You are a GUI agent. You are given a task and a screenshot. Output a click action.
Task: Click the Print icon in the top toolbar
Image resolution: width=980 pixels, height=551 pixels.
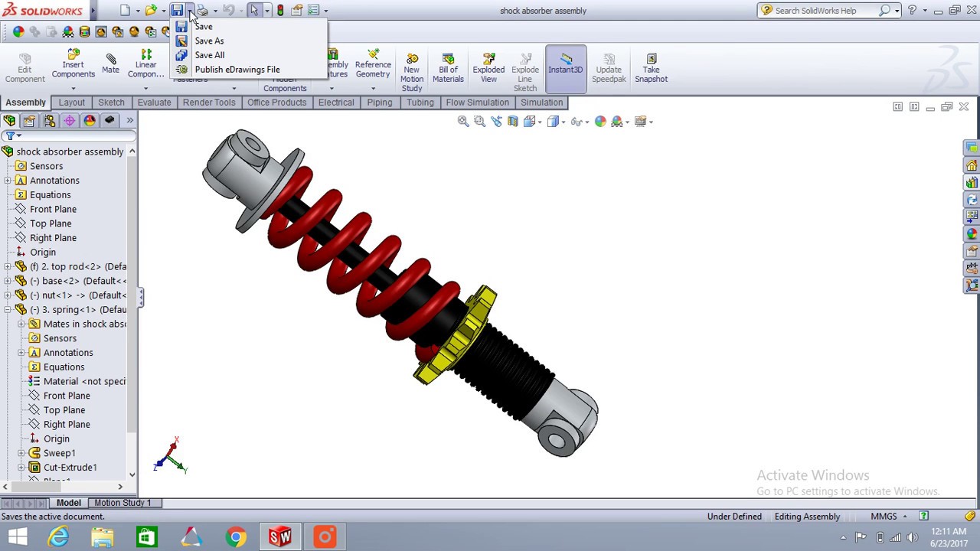pyautogui.click(x=203, y=10)
